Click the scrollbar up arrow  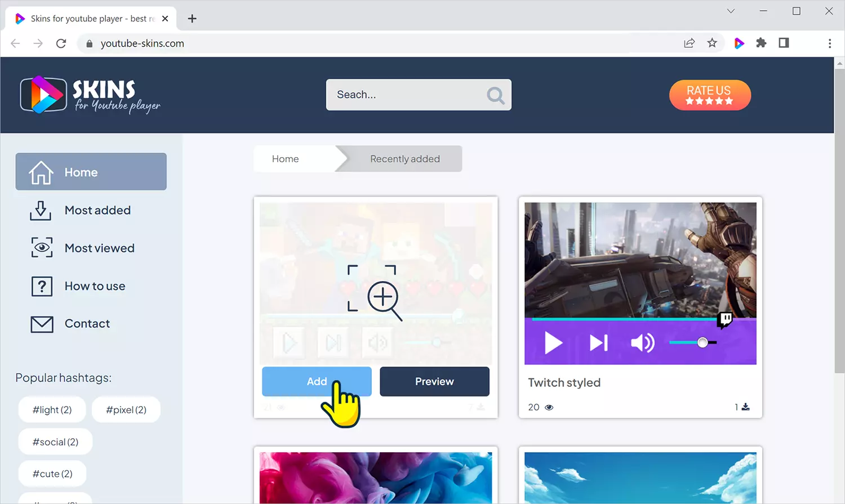coord(839,63)
